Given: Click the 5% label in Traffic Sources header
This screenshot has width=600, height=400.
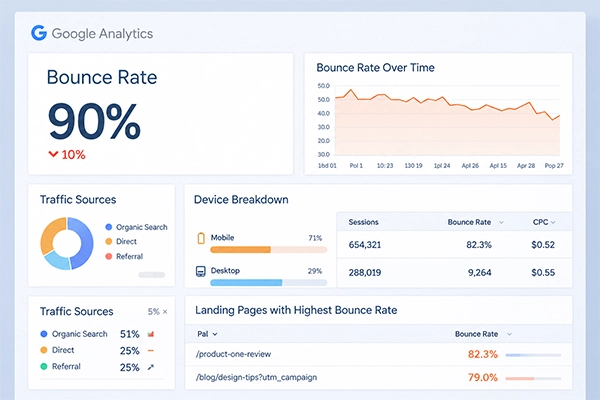Looking at the screenshot, I should tap(153, 312).
